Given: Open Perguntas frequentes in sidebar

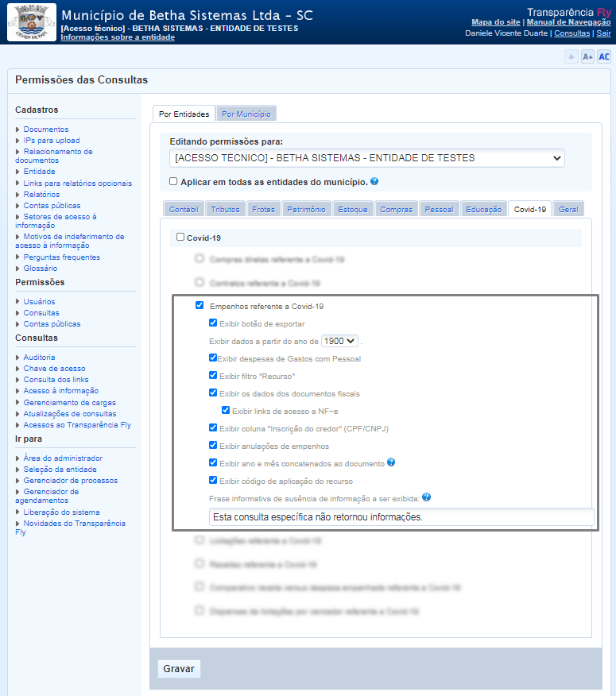Looking at the screenshot, I should tap(61, 257).
